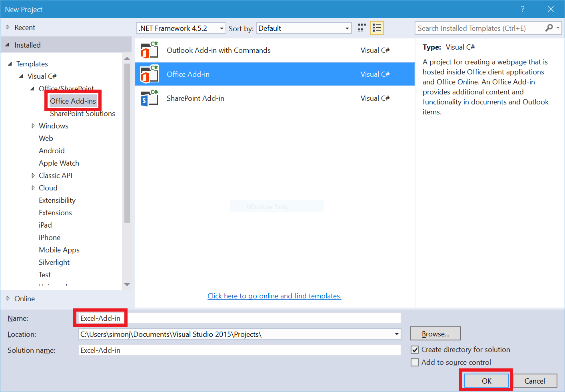Open the Sort by Default dropdown
The width and height of the screenshot is (565, 392).
pos(347,28)
